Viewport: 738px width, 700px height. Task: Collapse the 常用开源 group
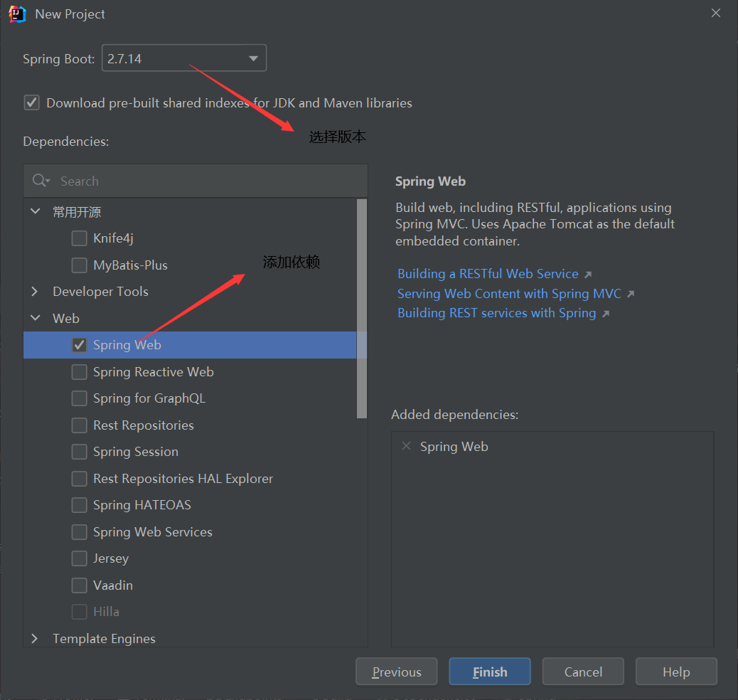point(36,211)
